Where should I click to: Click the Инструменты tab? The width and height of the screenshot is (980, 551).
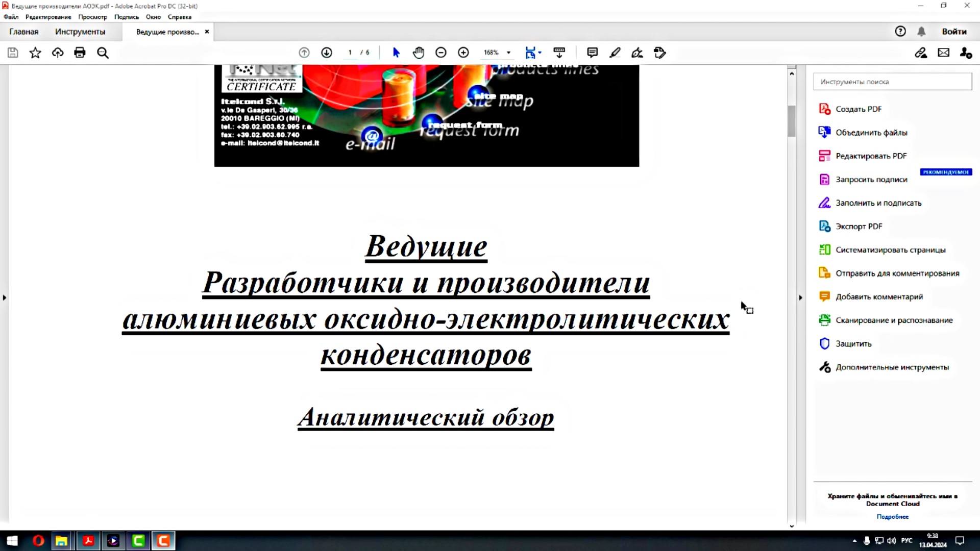[80, 32]
